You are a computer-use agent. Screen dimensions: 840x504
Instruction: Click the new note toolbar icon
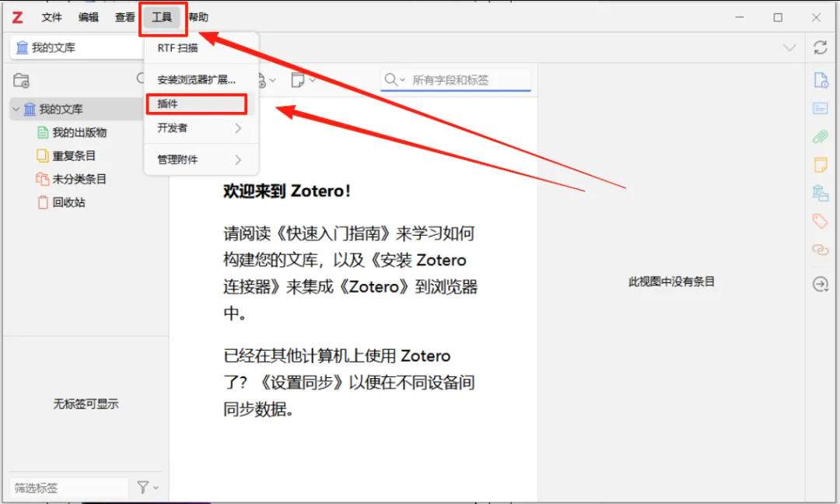click(x=297, y=80)
